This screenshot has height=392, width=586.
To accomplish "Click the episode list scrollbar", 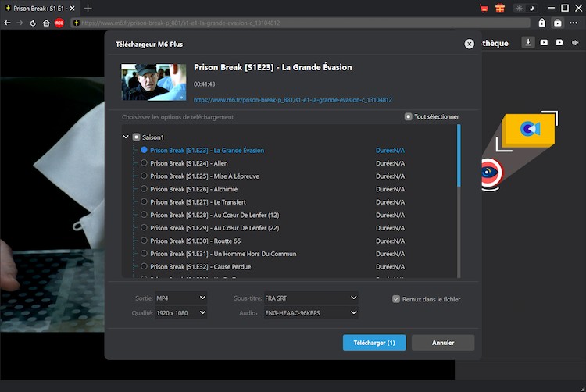I will pyautogui.click(x=459, y=156).
